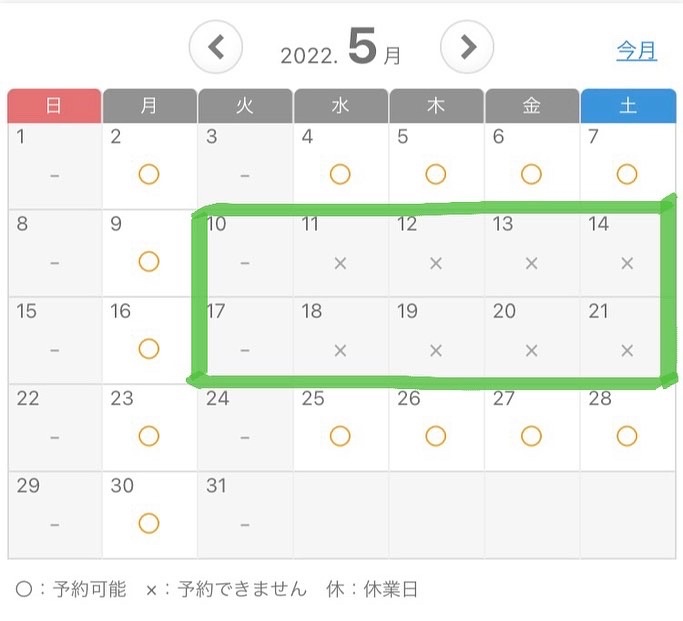The width and height of the screenshot is (683, 621).
Task: Book the open slot on May 23
Action: [x=149, y=436]
